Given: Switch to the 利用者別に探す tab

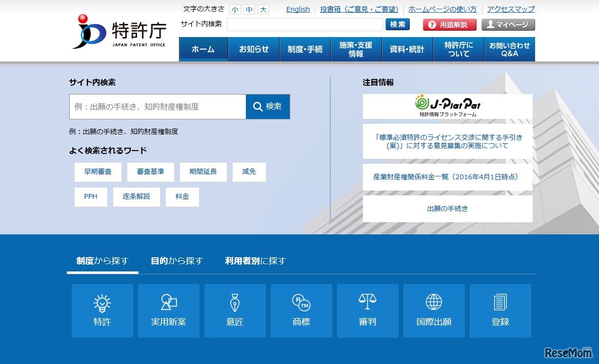Looking at the screenshot, I should (x=255, y=261).
